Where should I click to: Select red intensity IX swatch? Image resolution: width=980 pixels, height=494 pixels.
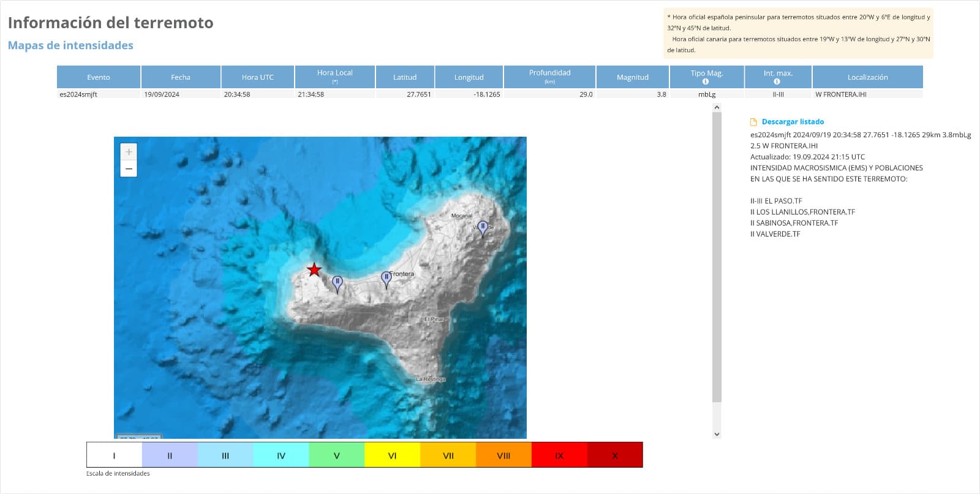click(x=559, y=455)
